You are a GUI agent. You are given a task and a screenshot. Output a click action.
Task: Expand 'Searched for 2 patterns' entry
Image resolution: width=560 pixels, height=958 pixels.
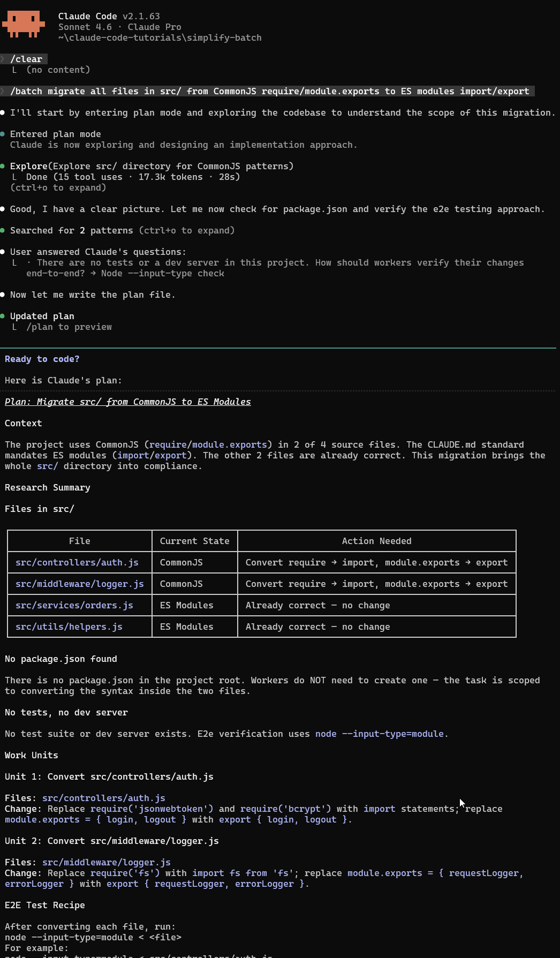coord(122,230)
